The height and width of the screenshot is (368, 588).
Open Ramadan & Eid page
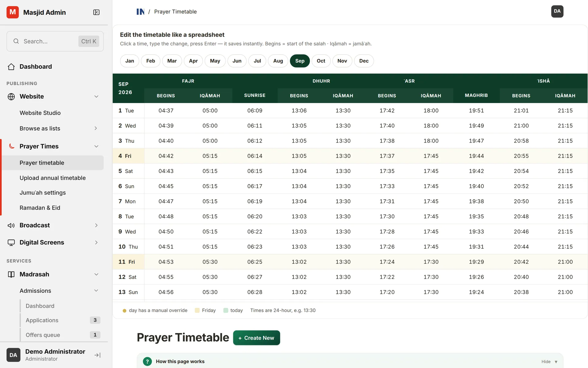click(x=40, y=208)
